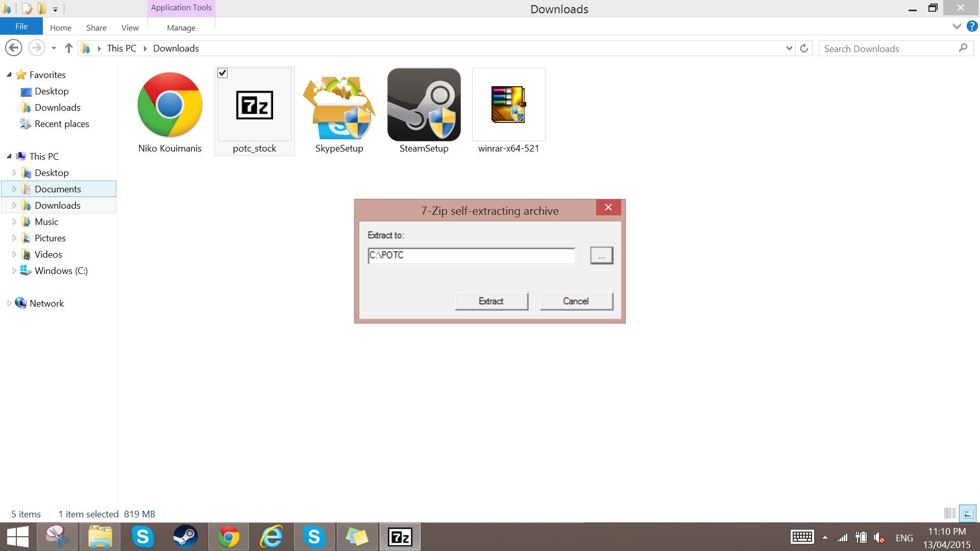Click This PC in address breadcrumb
The image size is (980, 551).
(x=121, y=48)
